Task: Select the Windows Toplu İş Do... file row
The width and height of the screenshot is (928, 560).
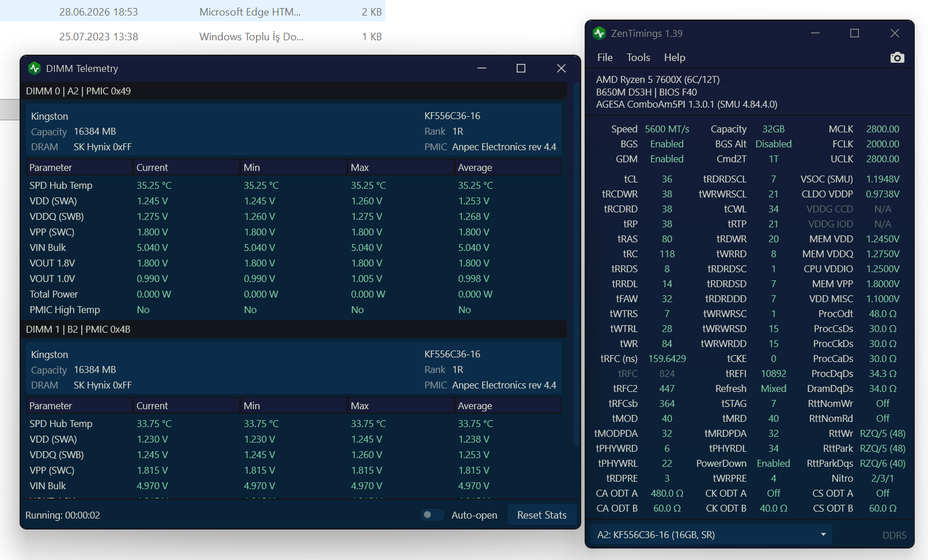Action: (x=192, y=36)
